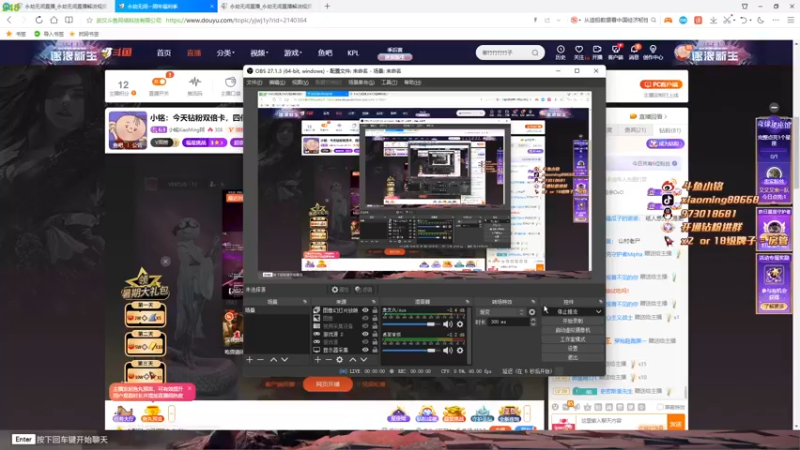
Task: Go to browser home page icon
Action: click(54, 20)
